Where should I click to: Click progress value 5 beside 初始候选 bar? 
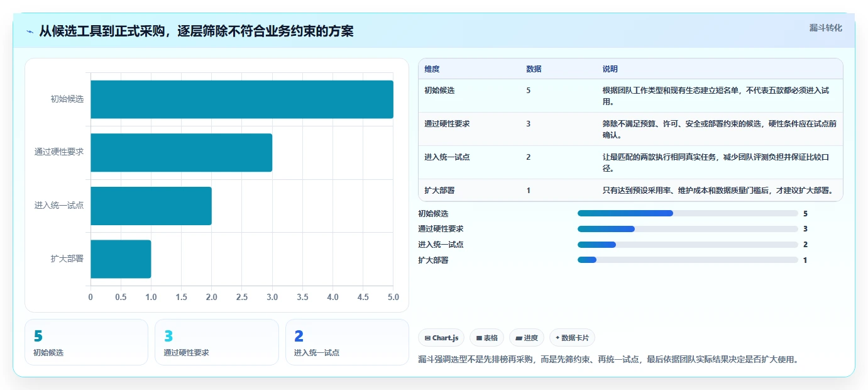(x=805, y=214)
